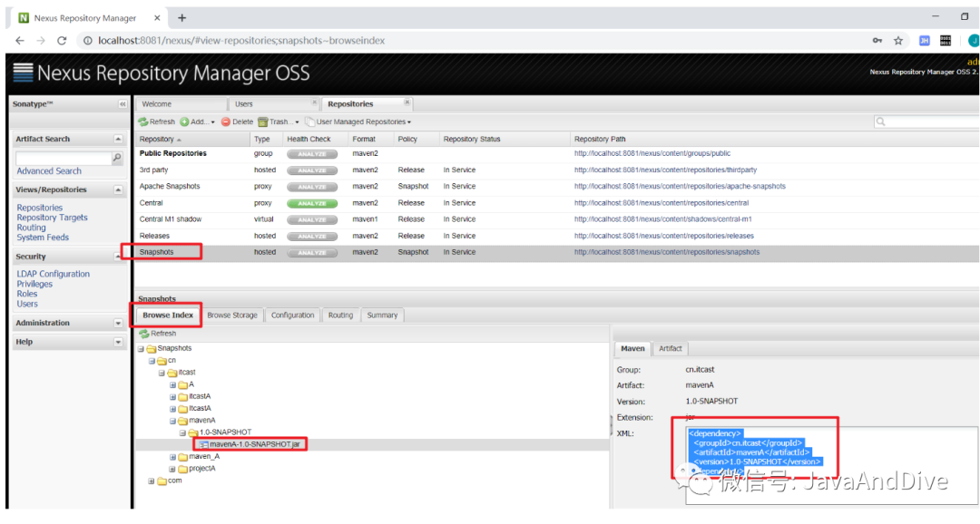Select mavenA-1.0-SNAPSHOT.jar file
980x524 pixels.
(x=254, y=445)
